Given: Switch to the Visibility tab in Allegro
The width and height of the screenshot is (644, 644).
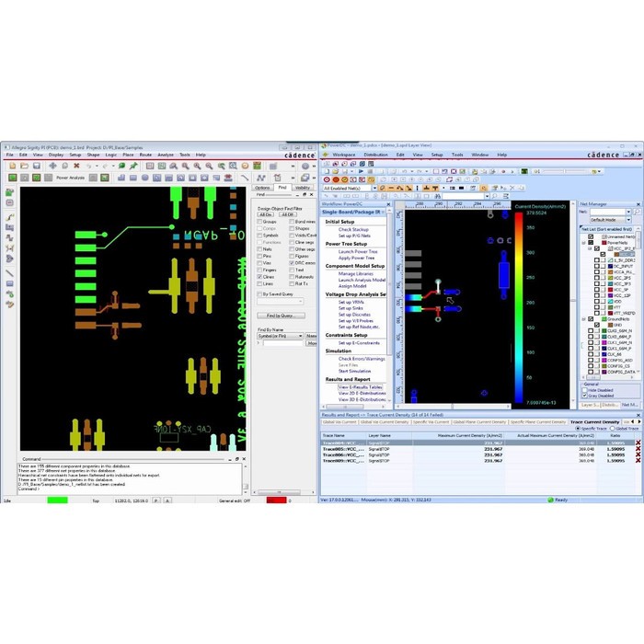Looking at the screenshot, I should [x=303, y=188].
